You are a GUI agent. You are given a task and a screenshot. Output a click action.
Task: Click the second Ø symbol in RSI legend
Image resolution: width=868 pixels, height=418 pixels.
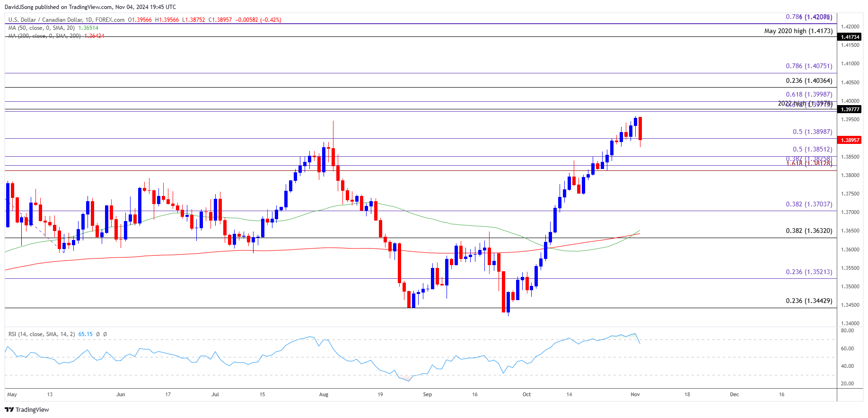105,334
